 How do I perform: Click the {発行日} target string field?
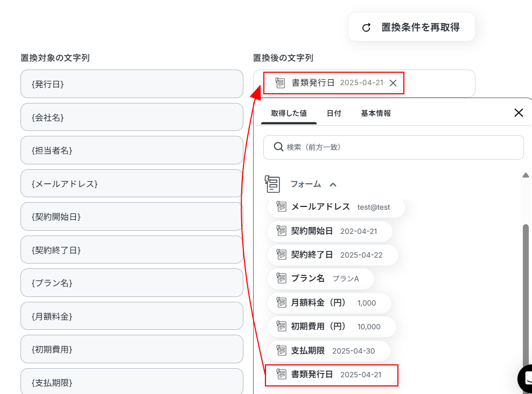coord(131,84)
